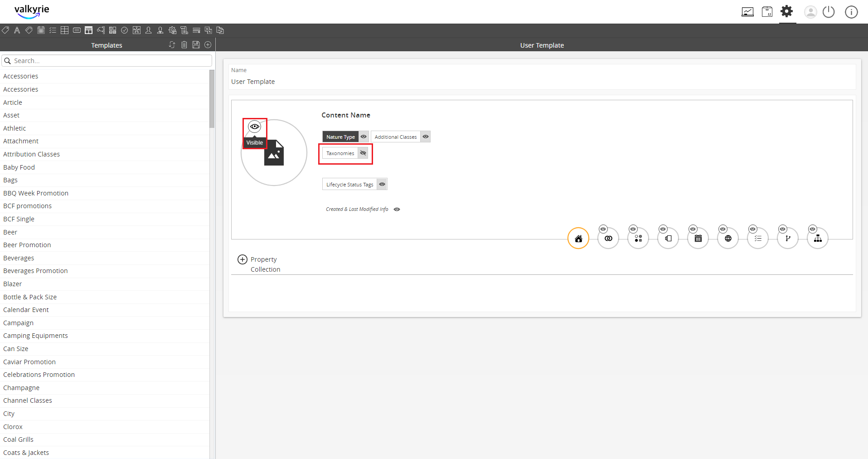The image size is (868, 459).
Task: Open the four-squares pattern icon in the toolbar
Action: pyautogui.click(x=113, y=30)
